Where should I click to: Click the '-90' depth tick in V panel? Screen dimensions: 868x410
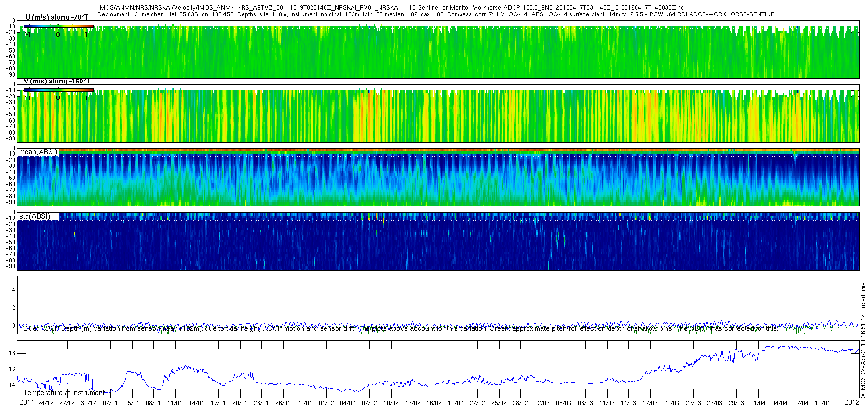click(11, 139)
